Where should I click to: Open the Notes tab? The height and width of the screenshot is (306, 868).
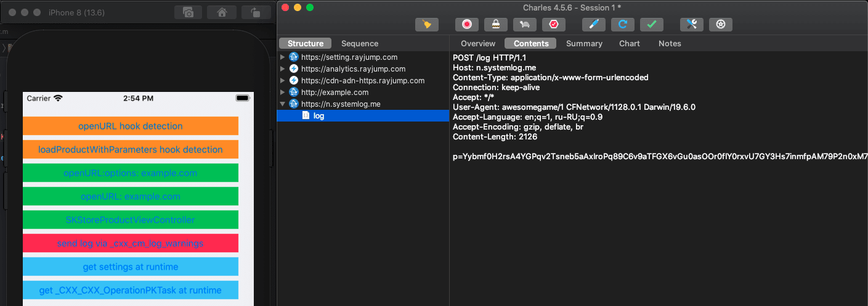pyautogui.click(x=670, y=43)
